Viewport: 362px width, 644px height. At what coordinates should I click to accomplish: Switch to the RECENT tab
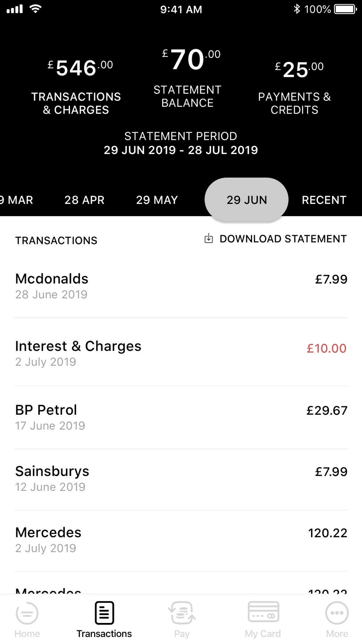(324, 200)
